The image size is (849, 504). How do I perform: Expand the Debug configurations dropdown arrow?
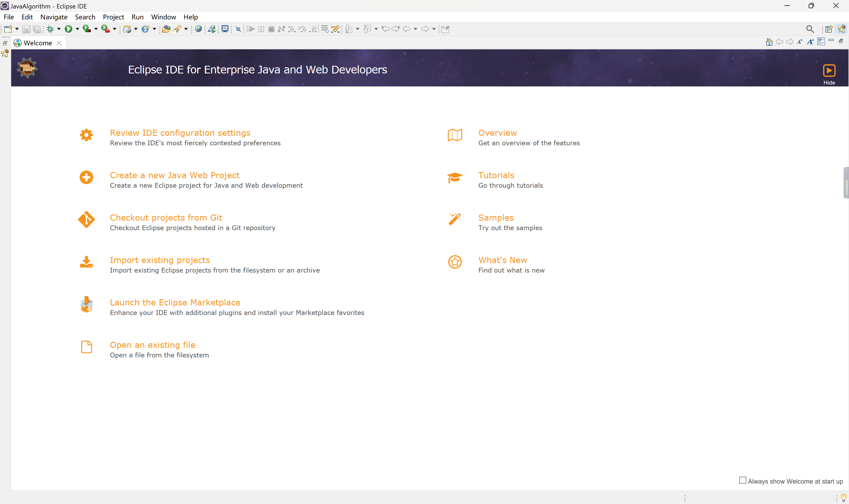point(59,29)
